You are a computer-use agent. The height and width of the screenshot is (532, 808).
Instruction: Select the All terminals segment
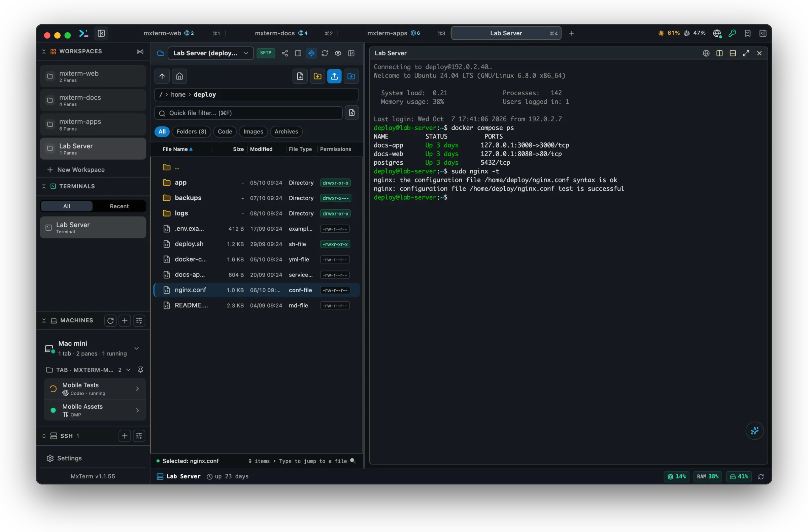pos(67,206)
